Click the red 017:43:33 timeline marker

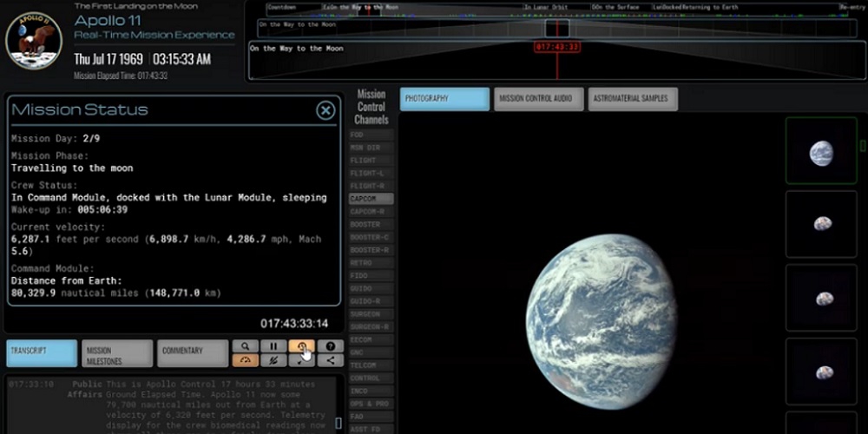557,47
